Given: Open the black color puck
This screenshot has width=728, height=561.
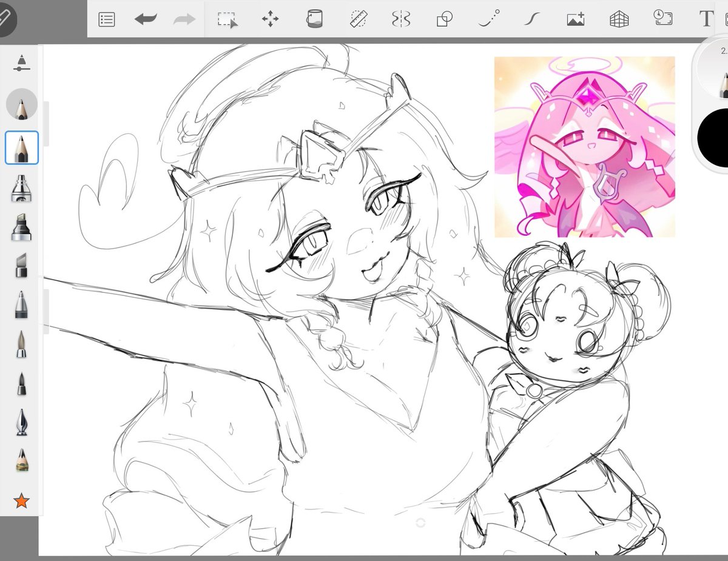Looking at the screenshot, I should (x=715, y=137).
